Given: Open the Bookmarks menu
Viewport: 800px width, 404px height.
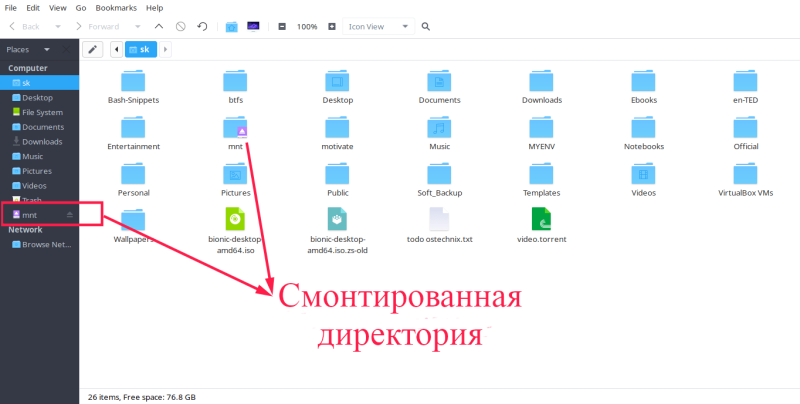Looking at the screenshot, I should (115, 7).
